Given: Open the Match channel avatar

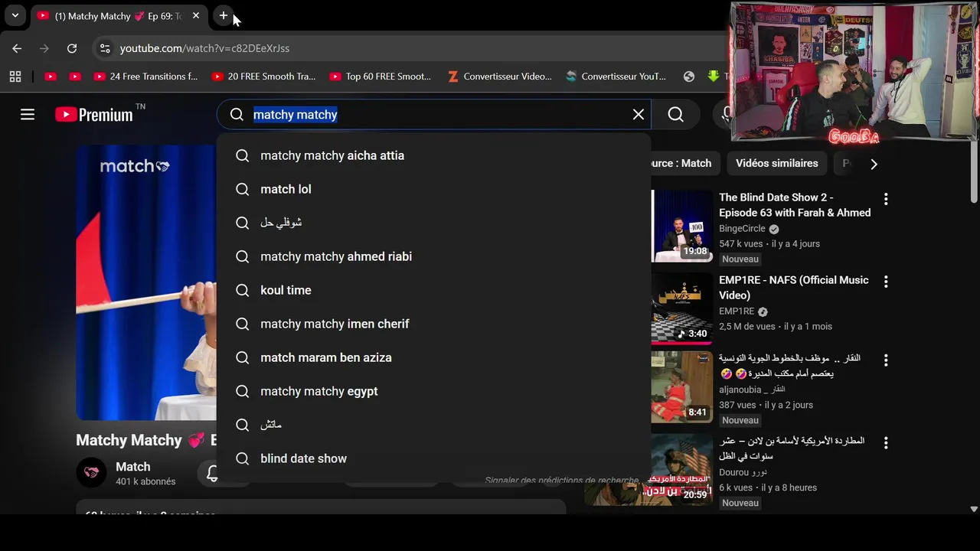Looking at the screenshot, I should pos(91,473).
